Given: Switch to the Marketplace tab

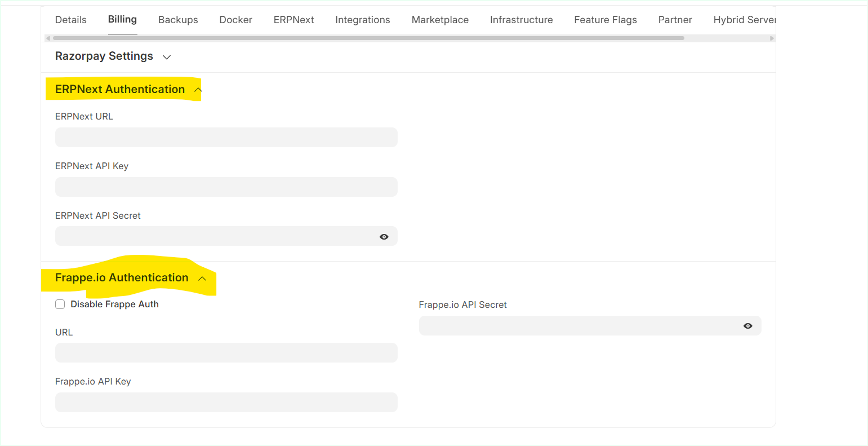Looking at the screenshot, I should coord(440,20).
